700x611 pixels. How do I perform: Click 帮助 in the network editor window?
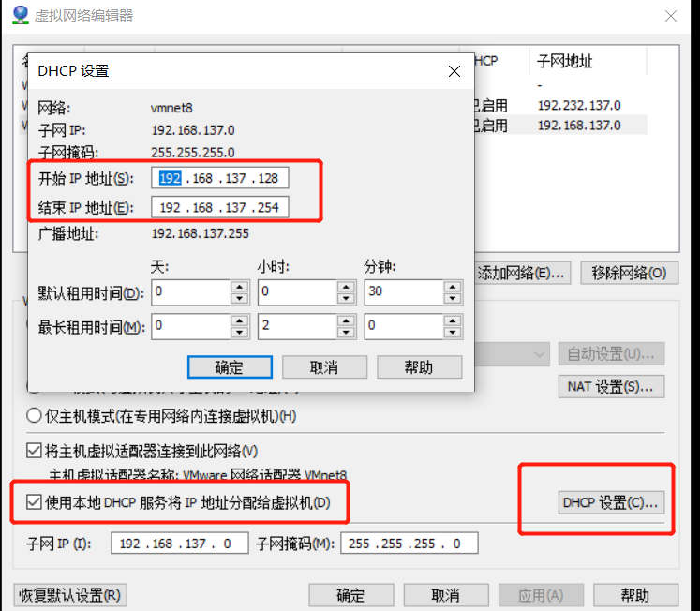click(635, 595)
